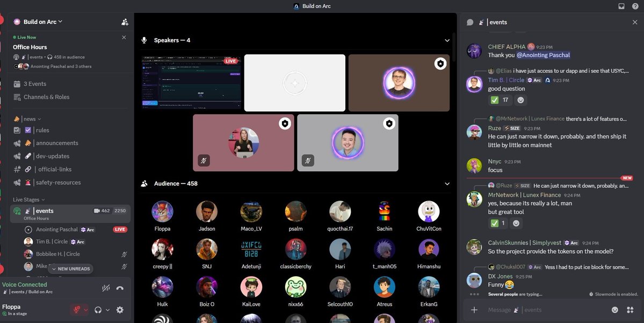Open Adetunji's audience avatar
644x323 pixels.
[251, 249]
